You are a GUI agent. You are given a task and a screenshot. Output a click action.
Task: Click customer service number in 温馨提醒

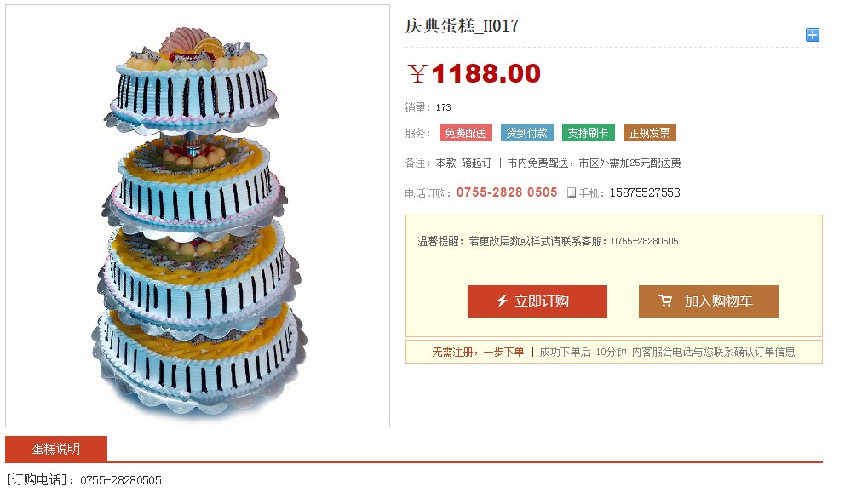(645, 241)
